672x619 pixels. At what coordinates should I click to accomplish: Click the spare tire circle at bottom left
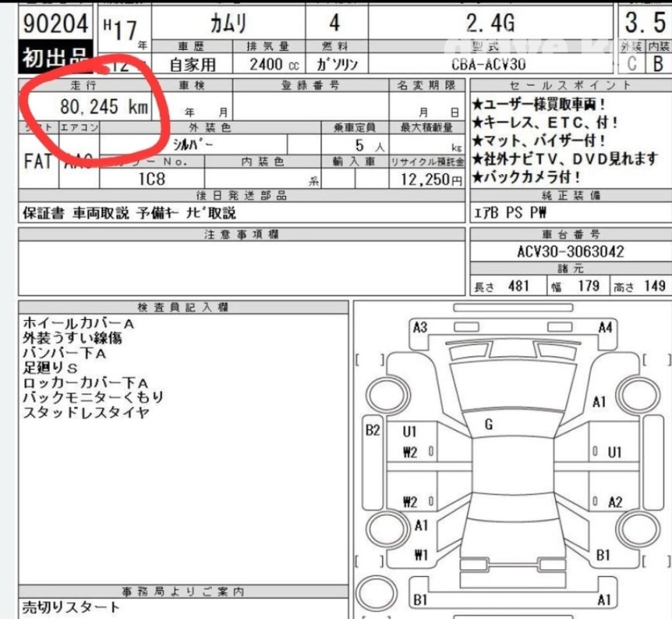pos(377,592)
